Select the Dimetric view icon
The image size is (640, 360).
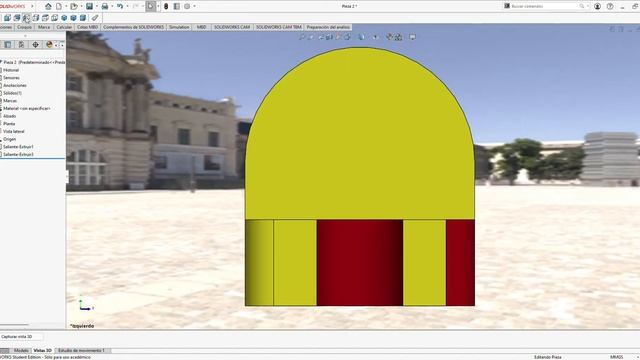[x=83, y=18]
